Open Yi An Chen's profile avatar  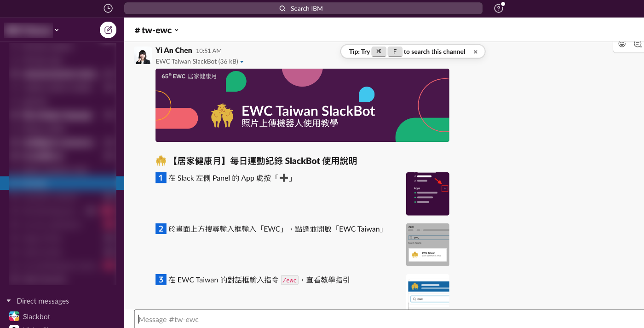point(143,55)
